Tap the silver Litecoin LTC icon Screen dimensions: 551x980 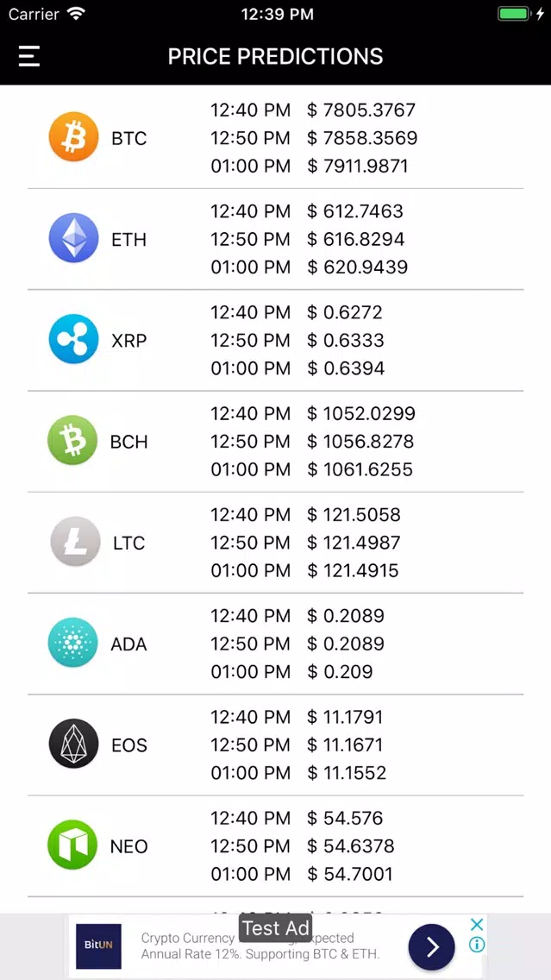pyautogui.click(x=76, y=542)
